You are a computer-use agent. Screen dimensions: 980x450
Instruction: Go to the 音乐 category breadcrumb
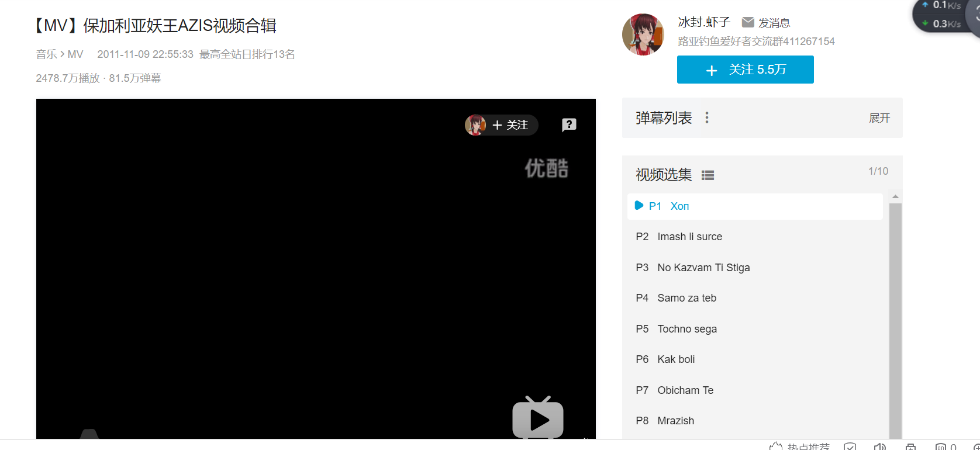[x=47, y=54]
